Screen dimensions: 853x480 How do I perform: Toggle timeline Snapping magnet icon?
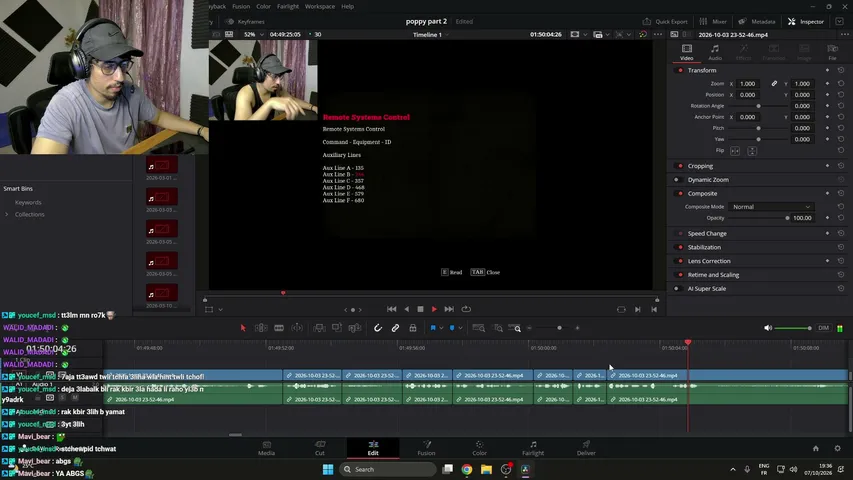click(x=378, y=328)
